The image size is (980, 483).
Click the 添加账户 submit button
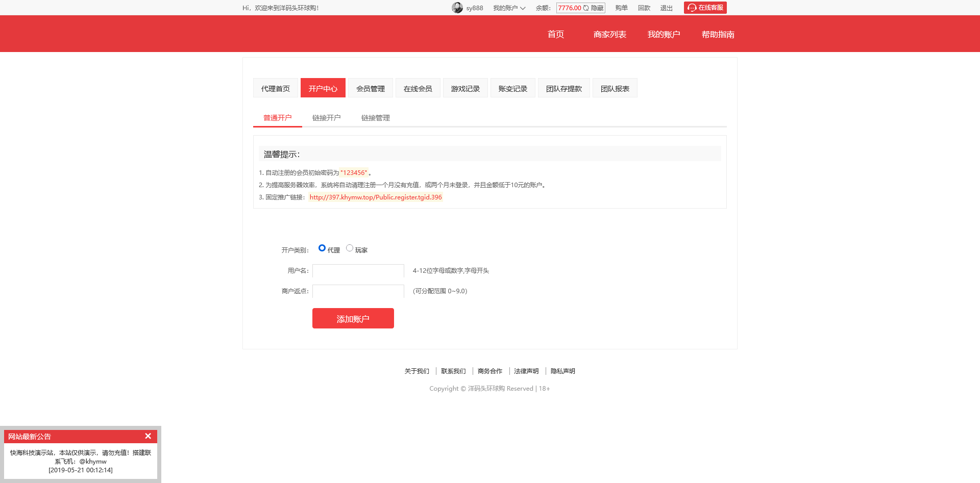click(x=353, y=318)
